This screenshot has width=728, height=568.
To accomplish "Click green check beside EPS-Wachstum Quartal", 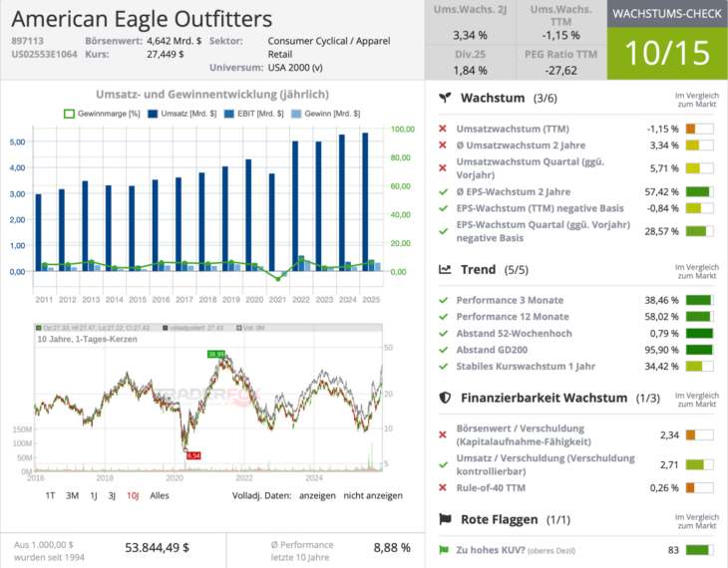I will tap(444, 231).
